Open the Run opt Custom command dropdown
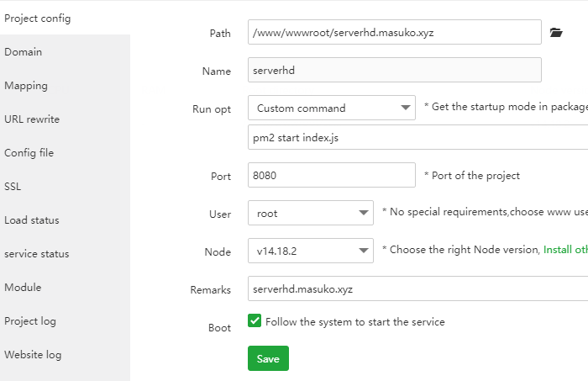Screen dimensions: 588x381 (x=331, y=108)
